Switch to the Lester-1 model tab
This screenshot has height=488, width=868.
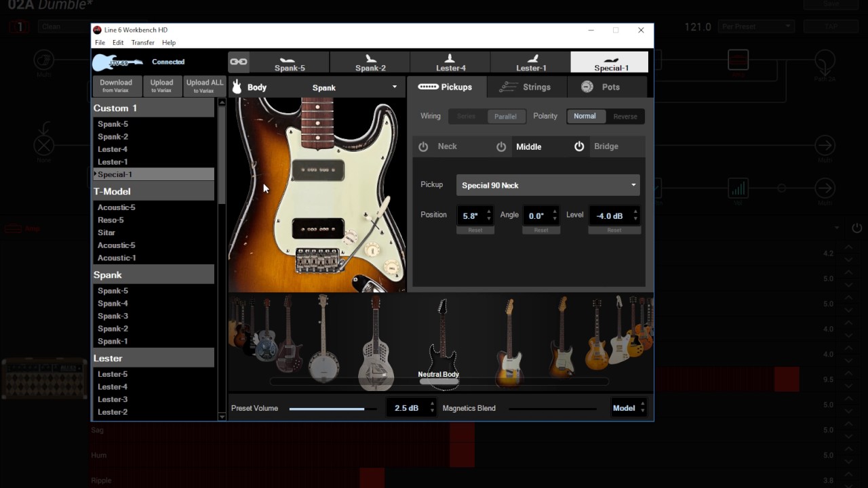tap(531, 62)
